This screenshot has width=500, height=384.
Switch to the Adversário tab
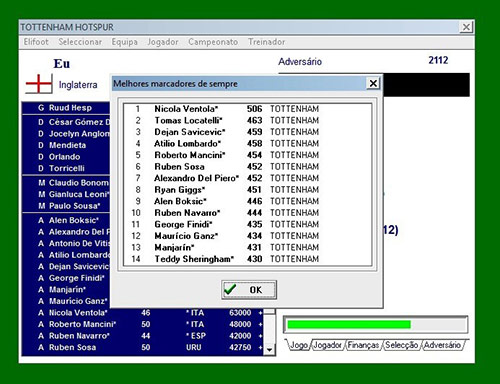[442, 345]
